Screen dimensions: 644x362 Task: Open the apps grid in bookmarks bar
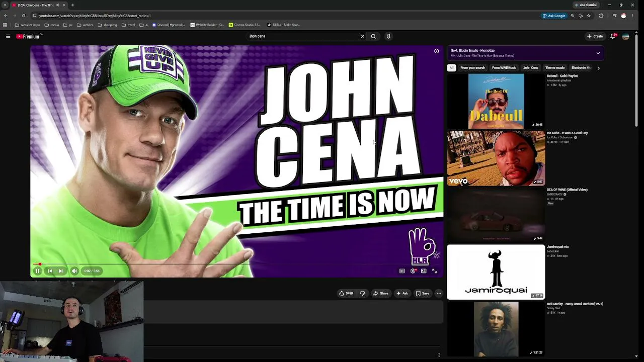tap(5, 25)
